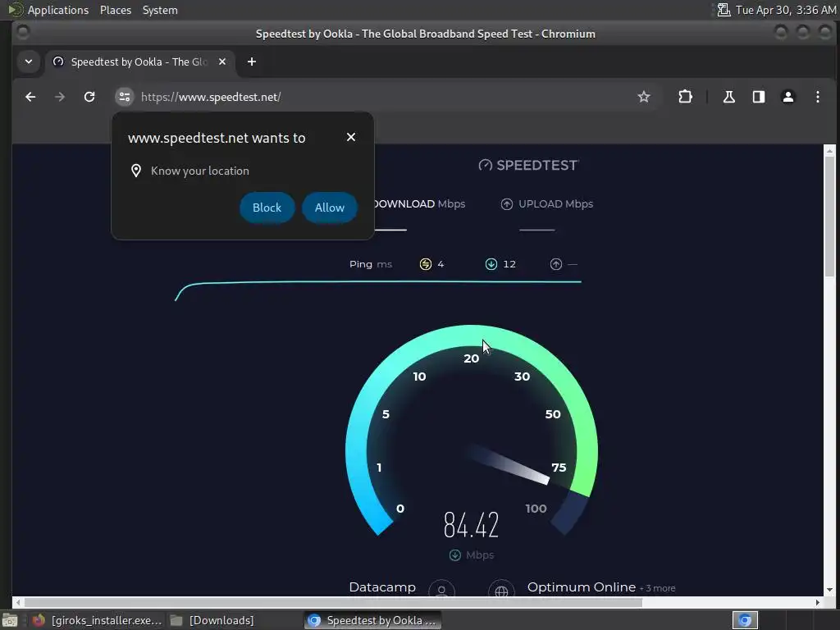
Task: Block location access for speedtest.net
Action: [x=267, y=208]
